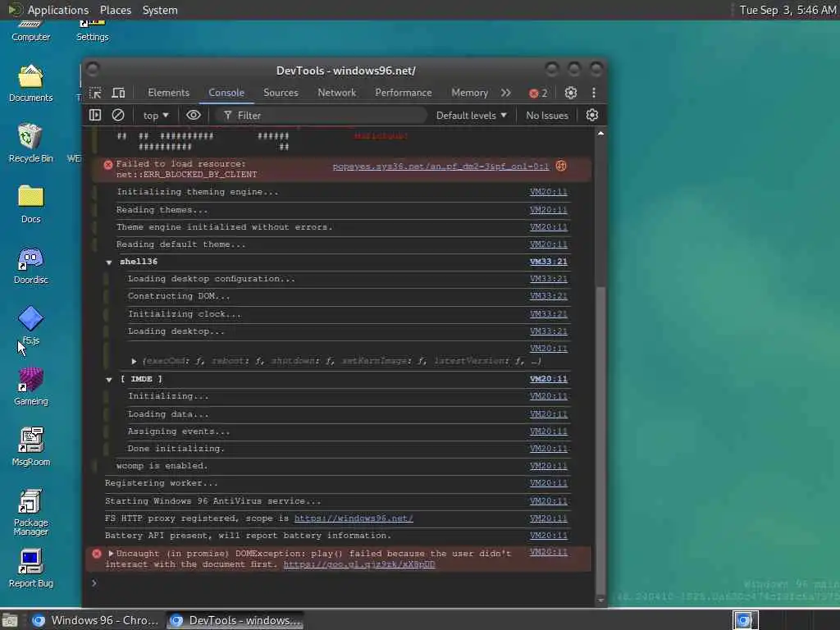Open the Recycle Bin icon

pyautogui.click(x=30, y=144)
